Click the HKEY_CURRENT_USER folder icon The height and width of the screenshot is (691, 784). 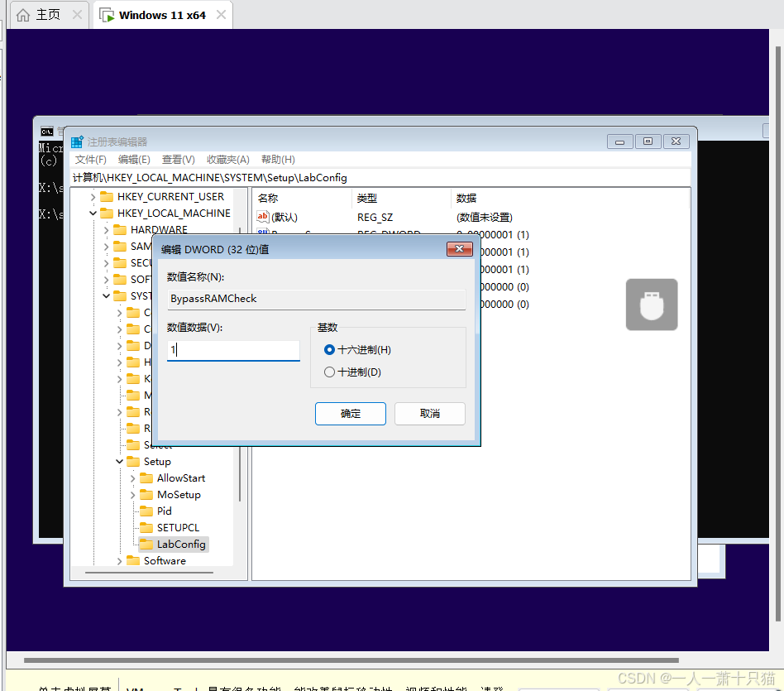(x=107, y=197)
